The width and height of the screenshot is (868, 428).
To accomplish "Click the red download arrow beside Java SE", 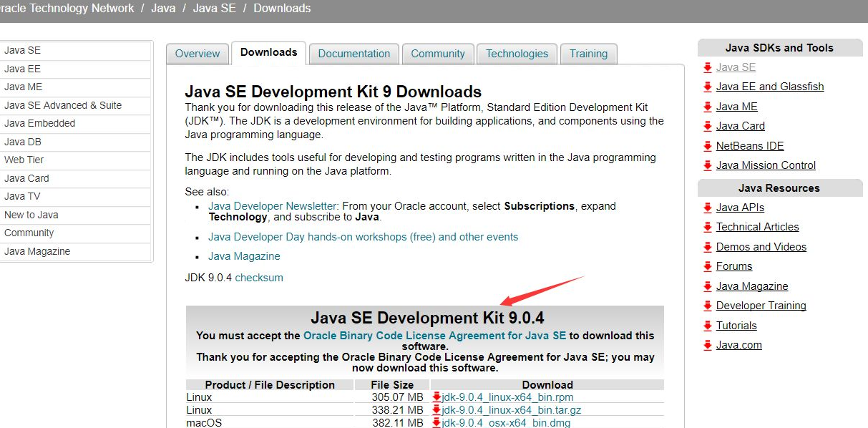I will (x=707, y=67).
